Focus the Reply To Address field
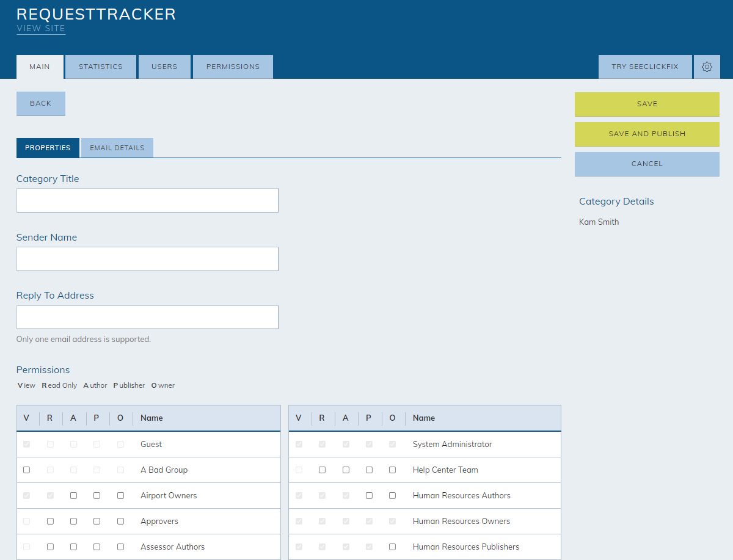 (147, 318)
